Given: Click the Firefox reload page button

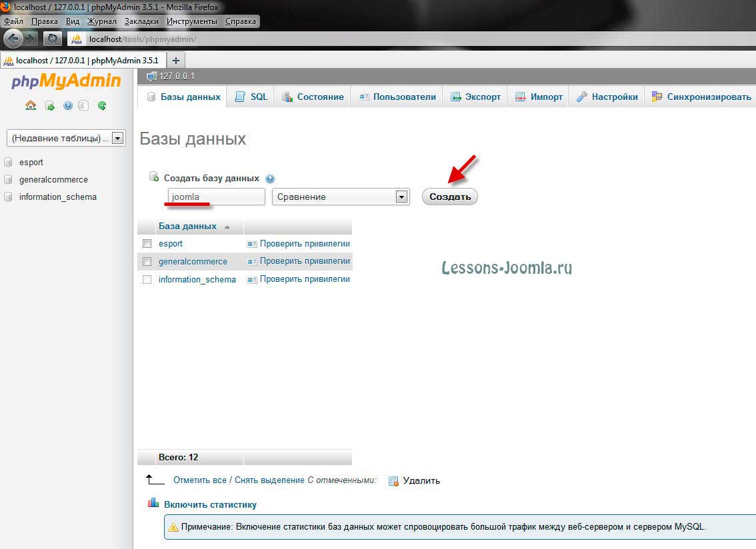Looking at the screenshot, I should click(52, 39).
